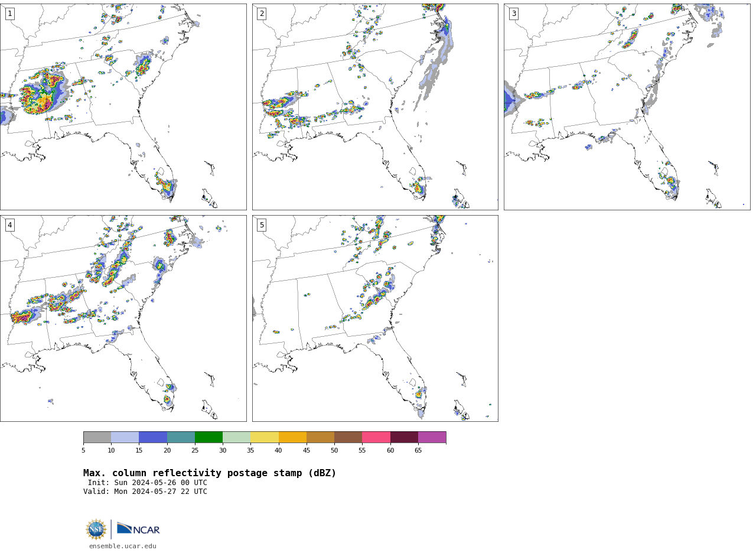The width and height of the screenshot is (756, 553).
Task: Click the blue 15-20 dBZ swatch
Action: (153, 437)
